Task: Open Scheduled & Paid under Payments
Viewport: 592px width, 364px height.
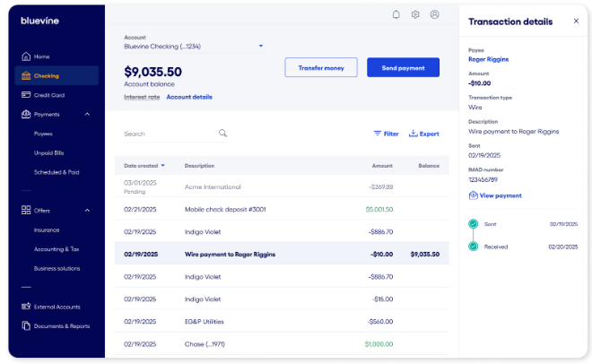Action: [x=57, y=172]
